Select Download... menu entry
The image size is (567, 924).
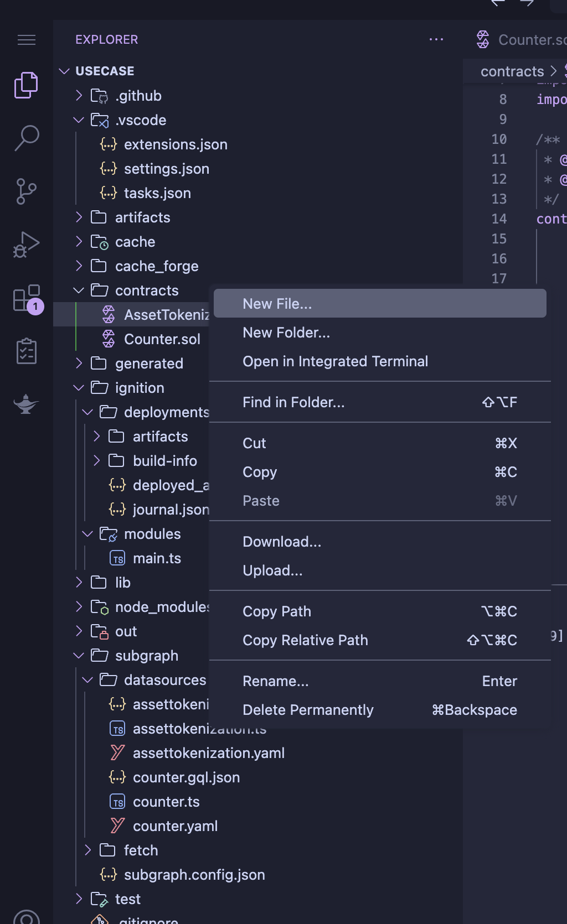point(380,542)
